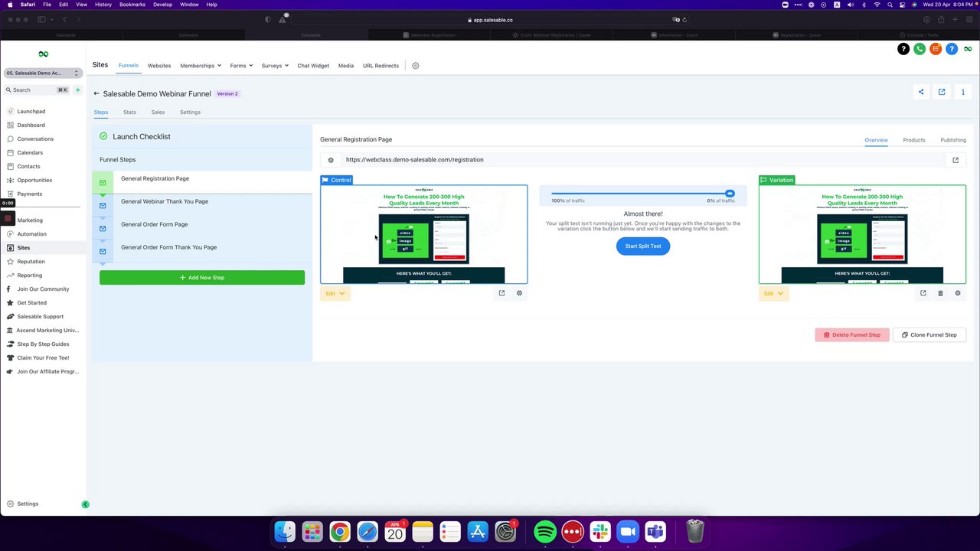Select General Order Form Thank You Page

pyautogui.click(x=202, y=248)
